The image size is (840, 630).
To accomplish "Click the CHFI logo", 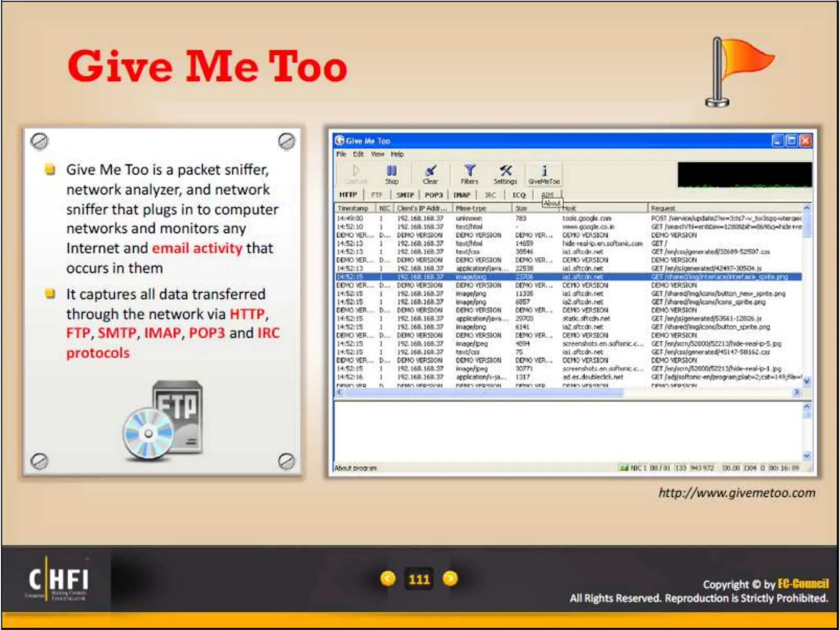I will pos(58,579).
